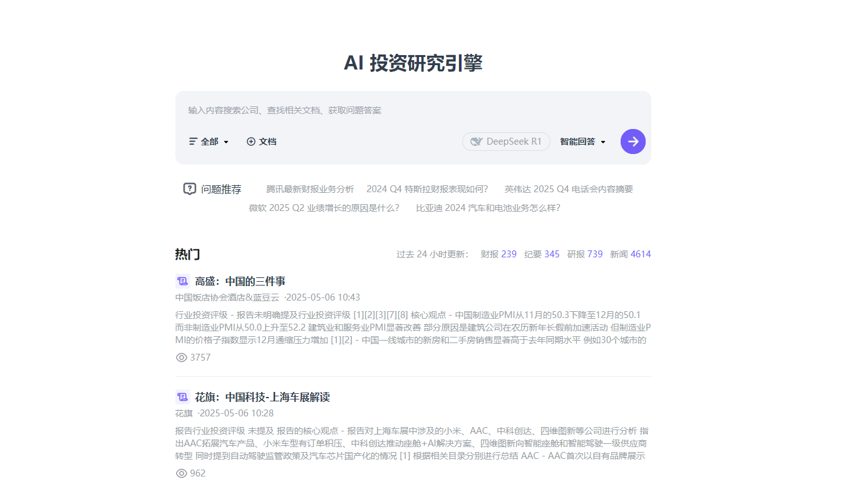This screenshot has height=489, width=868.
Task: Focus the search input placeholder field
Action: pos(413,110)
